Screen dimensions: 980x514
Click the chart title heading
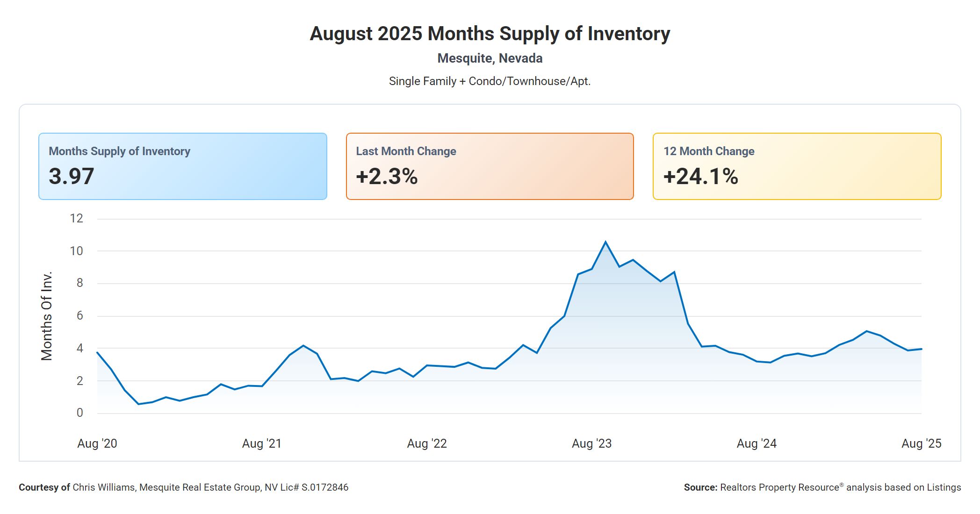point(490,34)
